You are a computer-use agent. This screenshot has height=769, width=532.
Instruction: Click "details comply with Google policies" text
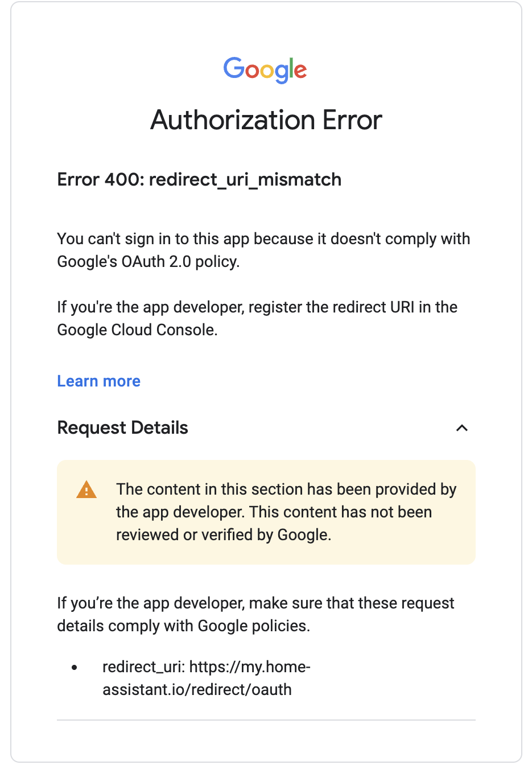(x=183, y=626)
